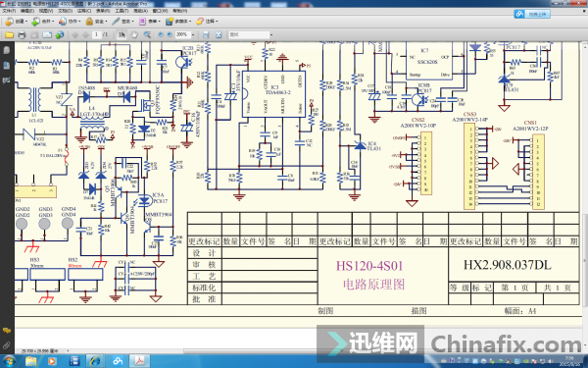This screenshot has width=588, height=368.
Task: Open the cloud app taskbar icon
Action: tap(118, 361)
